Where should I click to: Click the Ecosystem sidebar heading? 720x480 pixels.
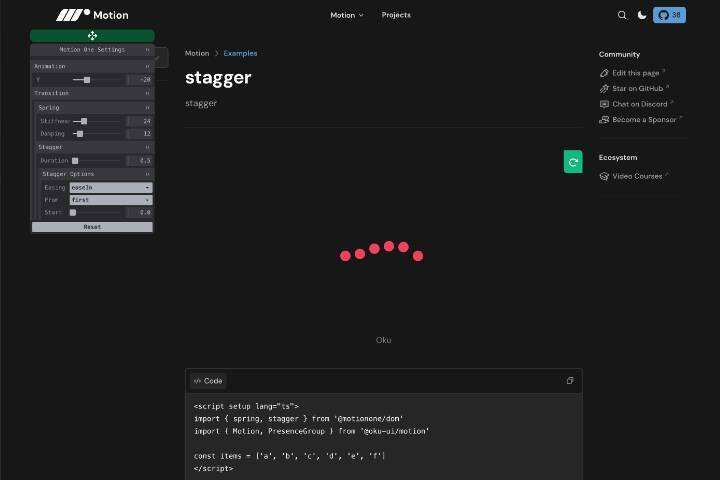click(x=618, y=158)
